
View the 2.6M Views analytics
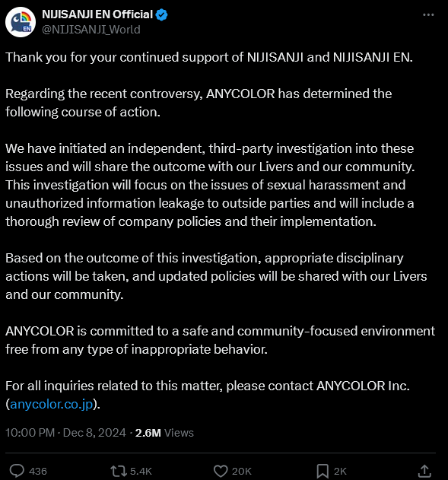click(x=164, y=433)
